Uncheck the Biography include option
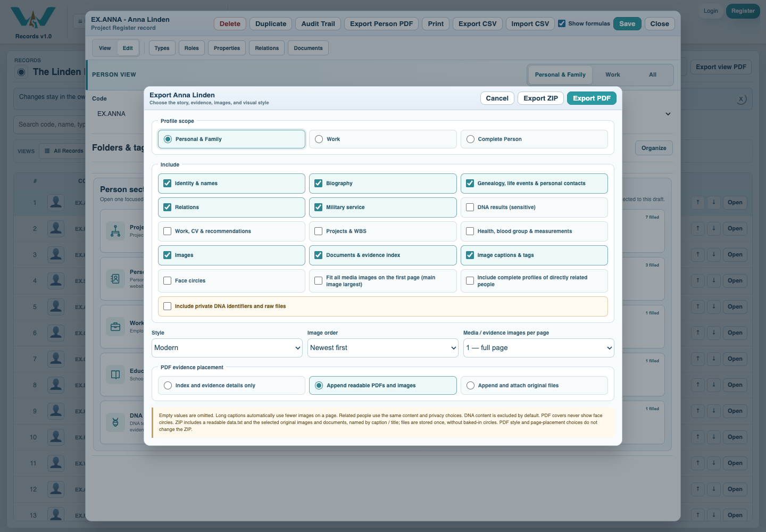This screenshot has width=766, height=532. 383,184
